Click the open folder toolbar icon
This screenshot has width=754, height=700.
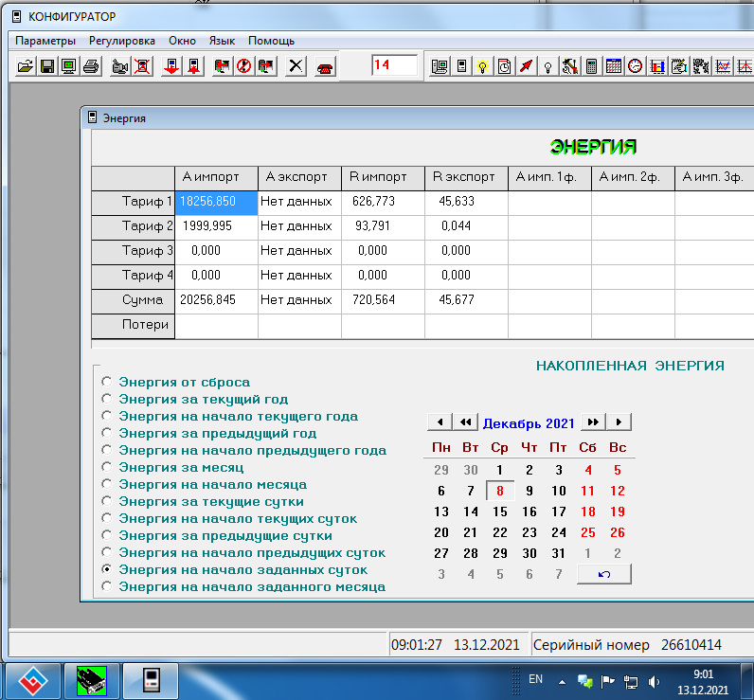pyautogui.click(x=25, y=66)
